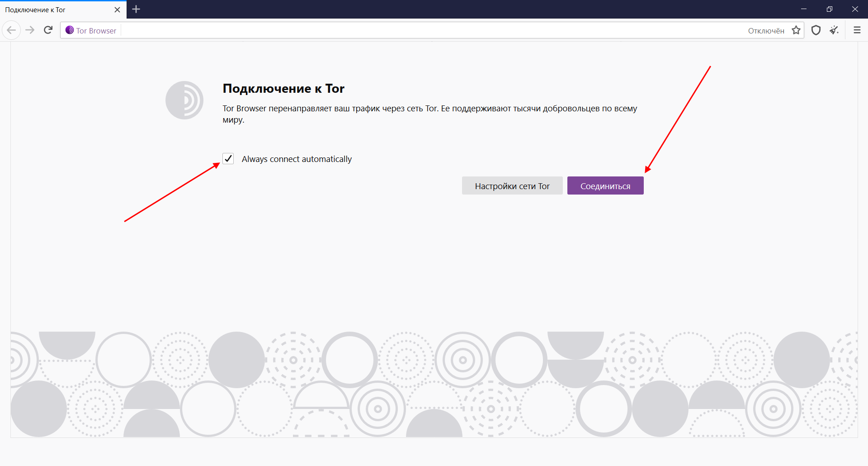Click the large gray Tor logo

pos(184,100)
